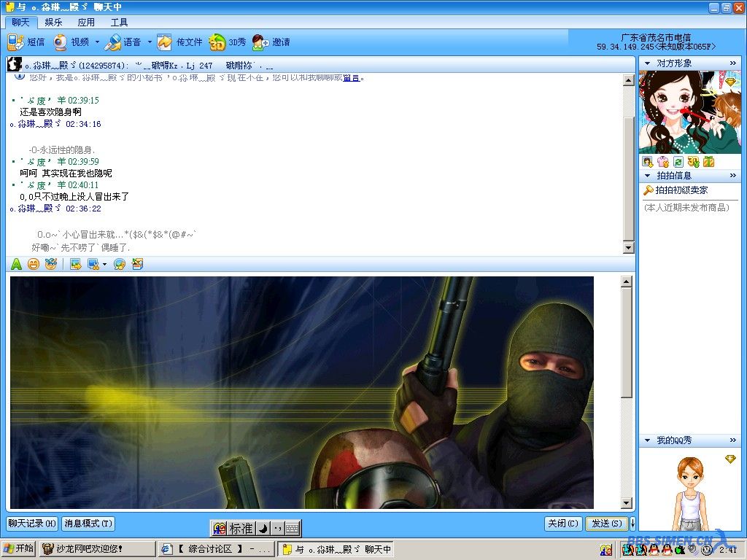This screenshot has height=560, width=747.
Task: Start a voice chat with 语音
Action: pyautogui.click(x=123, y=42)
